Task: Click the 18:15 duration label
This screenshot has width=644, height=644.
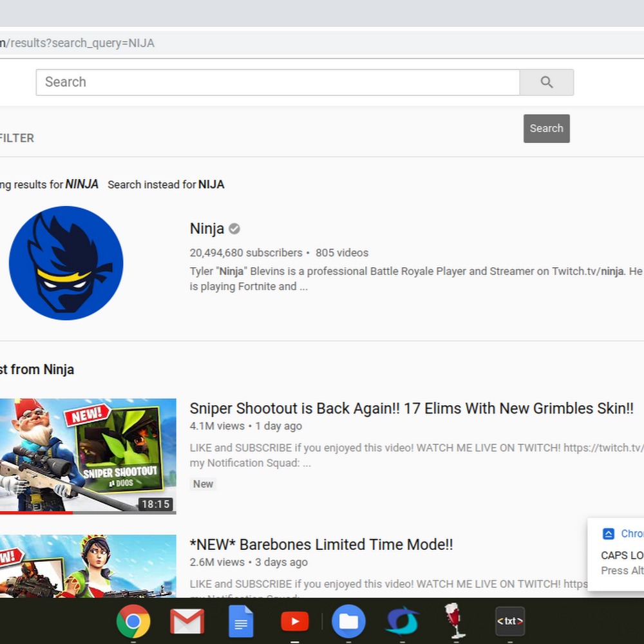Action: click(156, 504)
